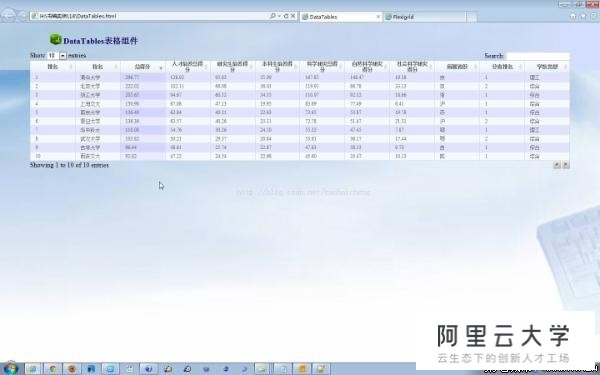Close the DataTables browser tab

[x=378, y=17]
